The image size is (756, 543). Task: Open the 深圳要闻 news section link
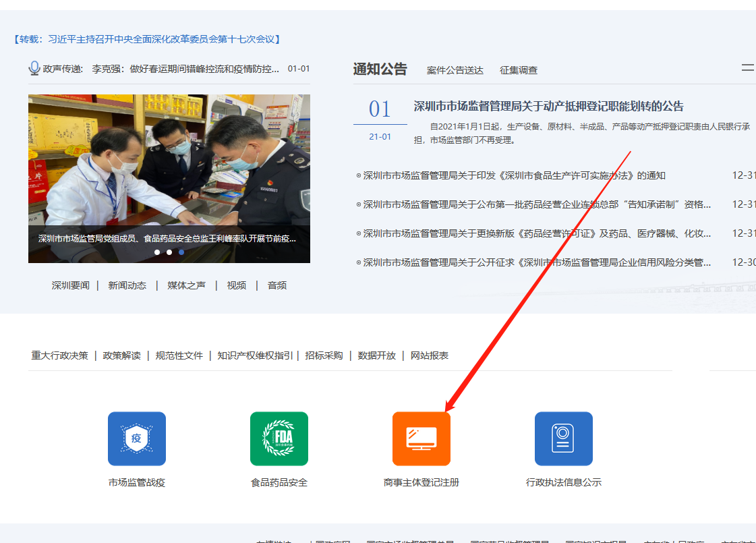click(70, 285)
